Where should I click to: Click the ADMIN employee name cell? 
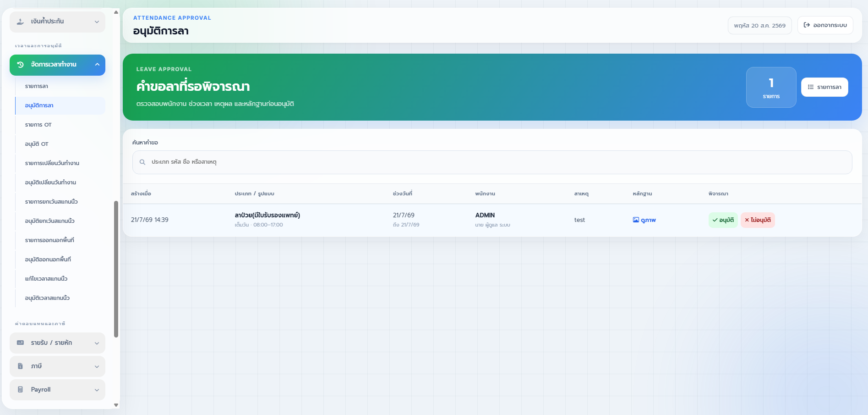click(x=485, y=216)
